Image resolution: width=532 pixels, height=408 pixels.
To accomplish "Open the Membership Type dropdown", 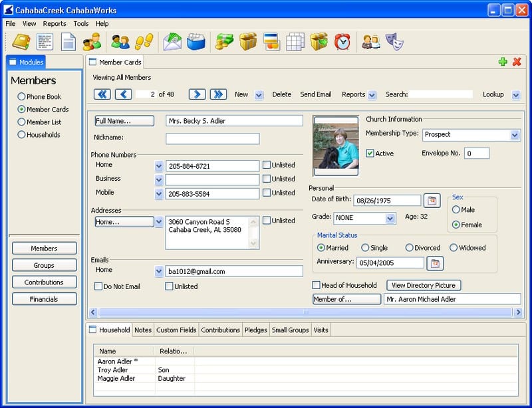I will [x=513, y=135].
